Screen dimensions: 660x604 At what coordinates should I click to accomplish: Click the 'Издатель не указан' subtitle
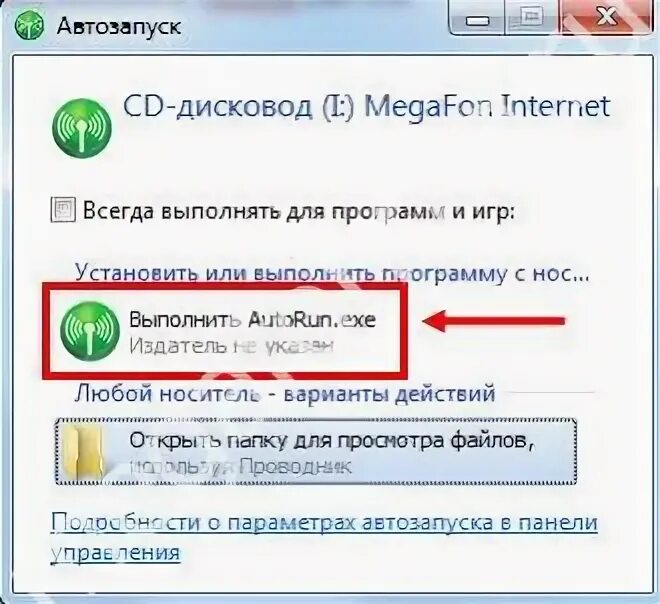coord(231,346)
